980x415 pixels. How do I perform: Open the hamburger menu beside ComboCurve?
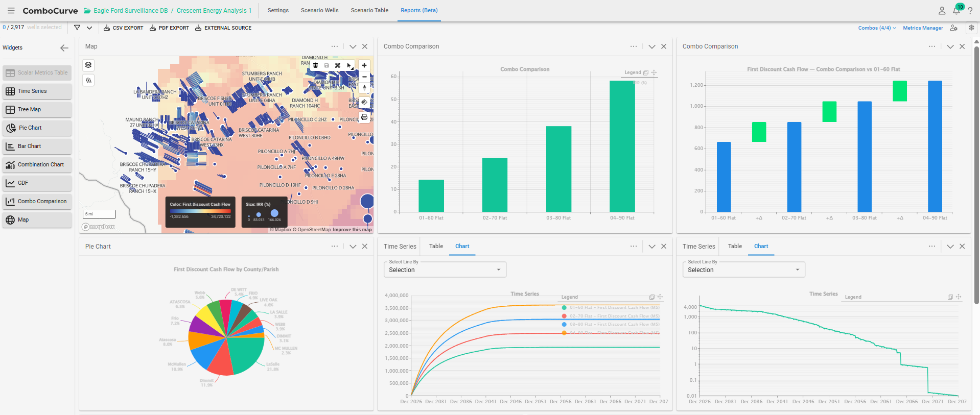[x=11, y=10]
